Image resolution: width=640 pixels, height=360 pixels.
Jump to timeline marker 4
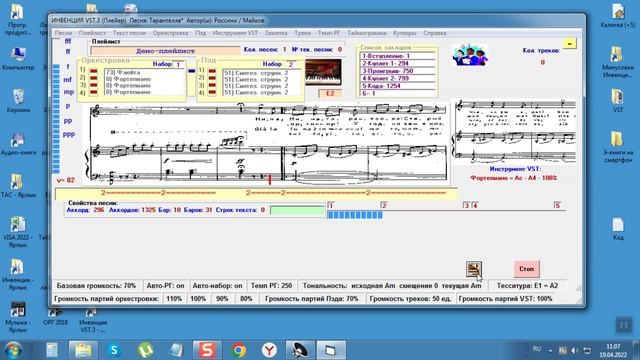(475, 205)
